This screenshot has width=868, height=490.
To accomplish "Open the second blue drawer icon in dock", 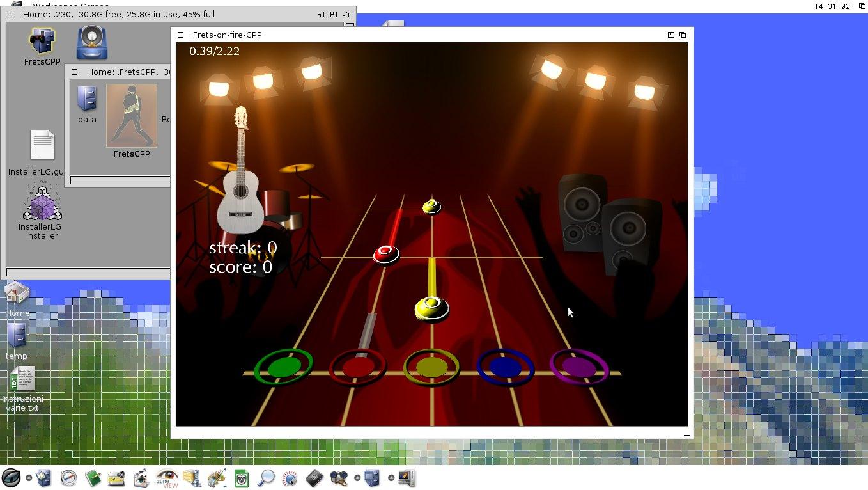I will (x=372, y=478).
